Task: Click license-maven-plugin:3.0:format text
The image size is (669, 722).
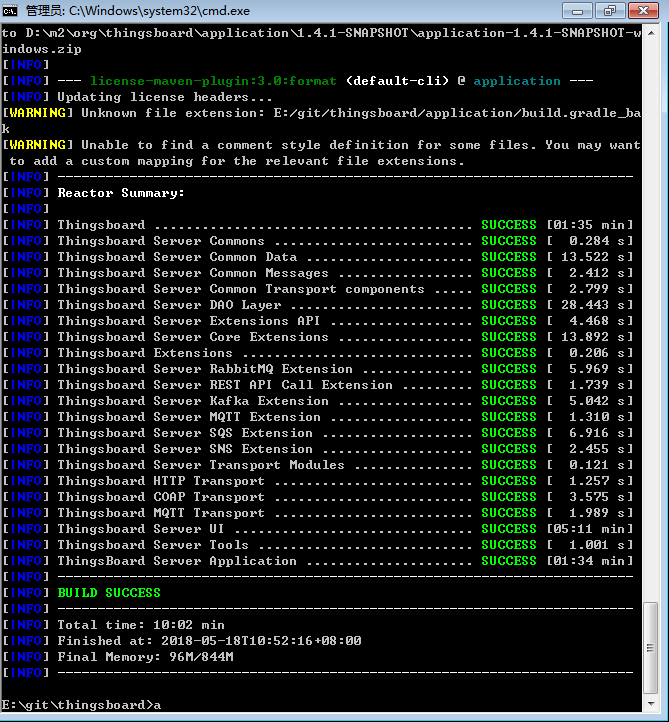Action: pyautogui.click(x=213, y=81)
